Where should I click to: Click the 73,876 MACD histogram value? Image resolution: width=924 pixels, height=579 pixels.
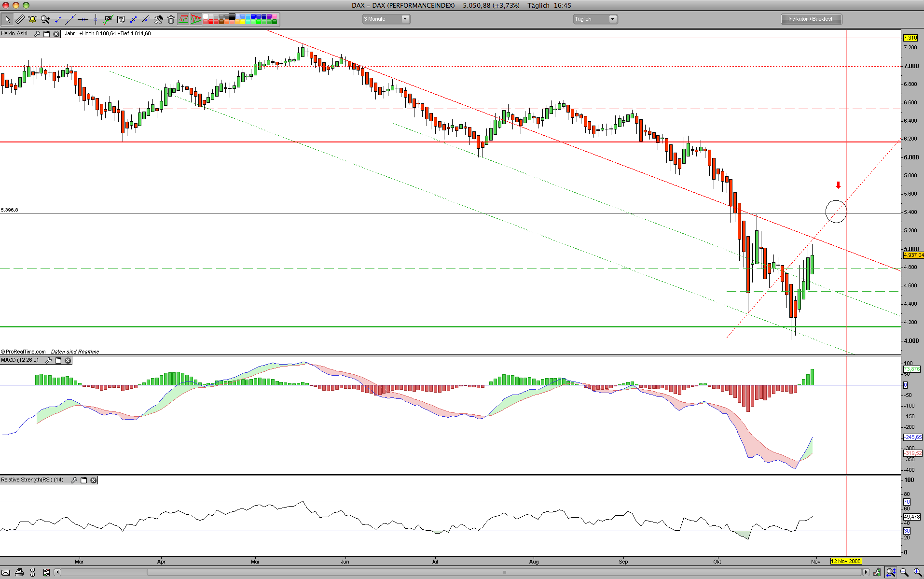pos(912,369)
